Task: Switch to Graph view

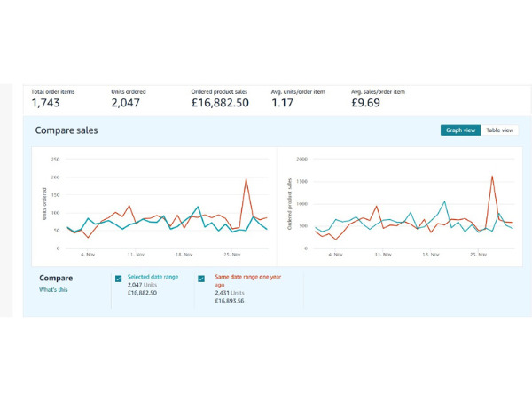Action: coord(459,130)
